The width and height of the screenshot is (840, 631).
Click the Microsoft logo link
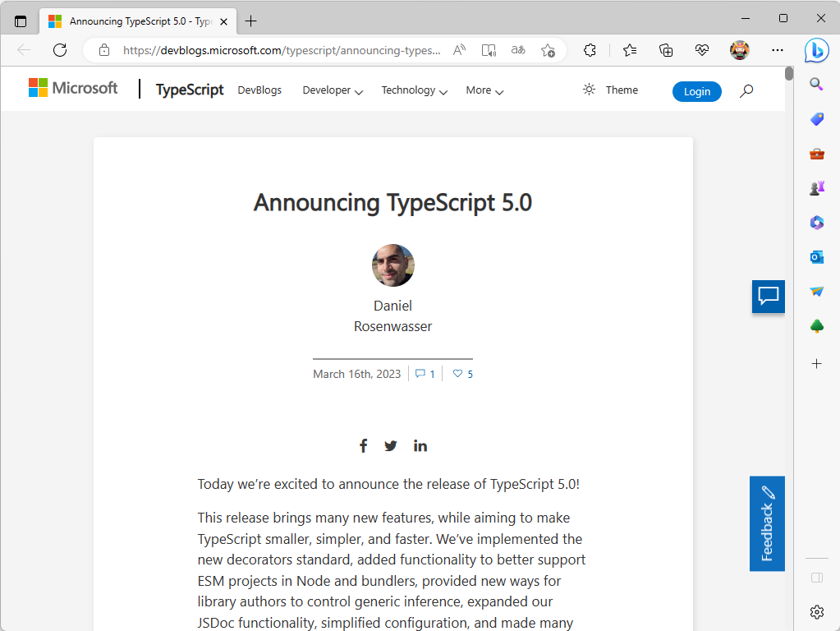pyautogui.click(x=73, y=87)
